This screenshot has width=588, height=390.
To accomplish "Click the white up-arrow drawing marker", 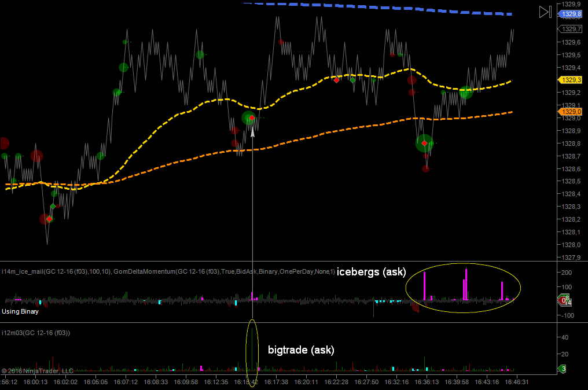I will (252, 132).
